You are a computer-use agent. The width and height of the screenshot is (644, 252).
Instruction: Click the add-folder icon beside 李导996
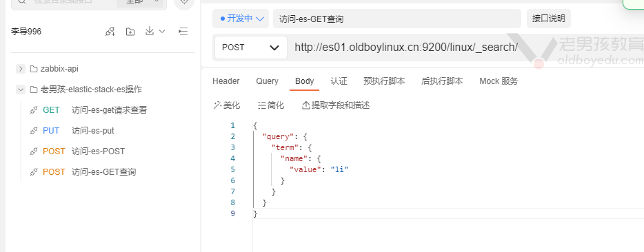(130, 32)
